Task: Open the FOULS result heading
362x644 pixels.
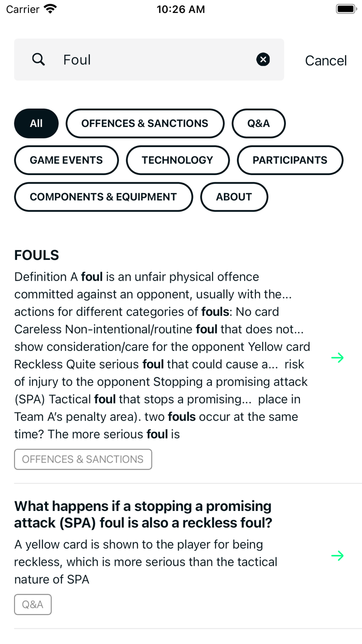Action: [x=36, y=255]
